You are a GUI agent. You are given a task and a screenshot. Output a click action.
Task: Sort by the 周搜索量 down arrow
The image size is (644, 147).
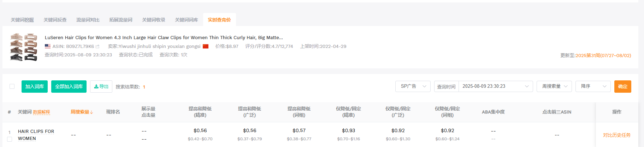tap(91, 112)
